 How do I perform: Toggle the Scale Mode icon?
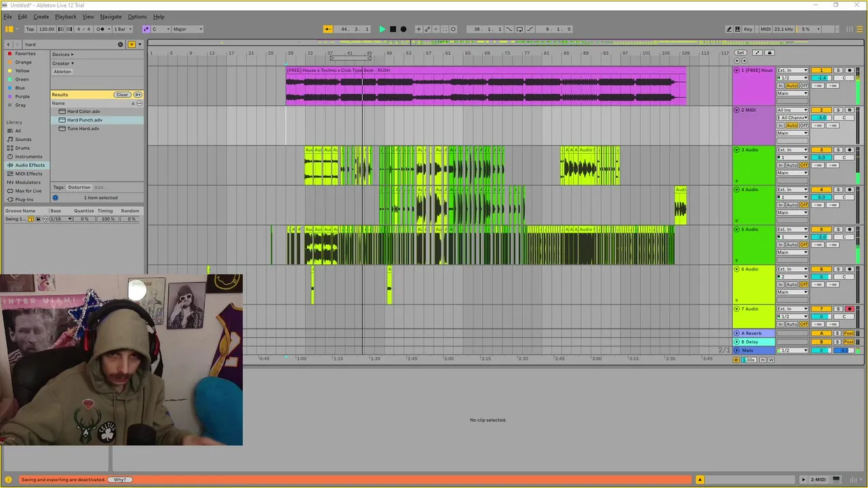[x=146, y=29]
